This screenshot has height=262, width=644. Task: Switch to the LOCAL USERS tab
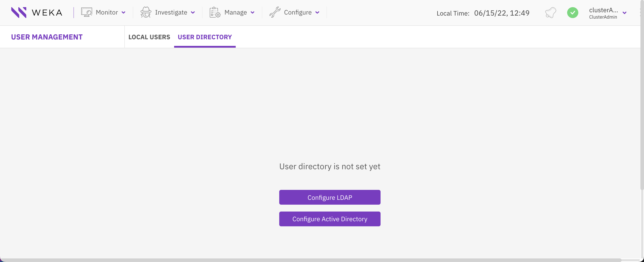(x=149, y=37)
